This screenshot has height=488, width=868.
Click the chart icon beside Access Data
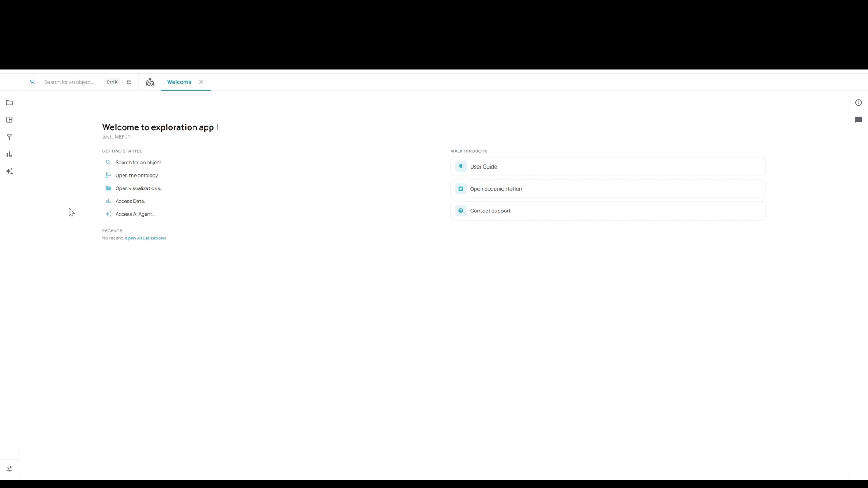click(x=108, y=202)
